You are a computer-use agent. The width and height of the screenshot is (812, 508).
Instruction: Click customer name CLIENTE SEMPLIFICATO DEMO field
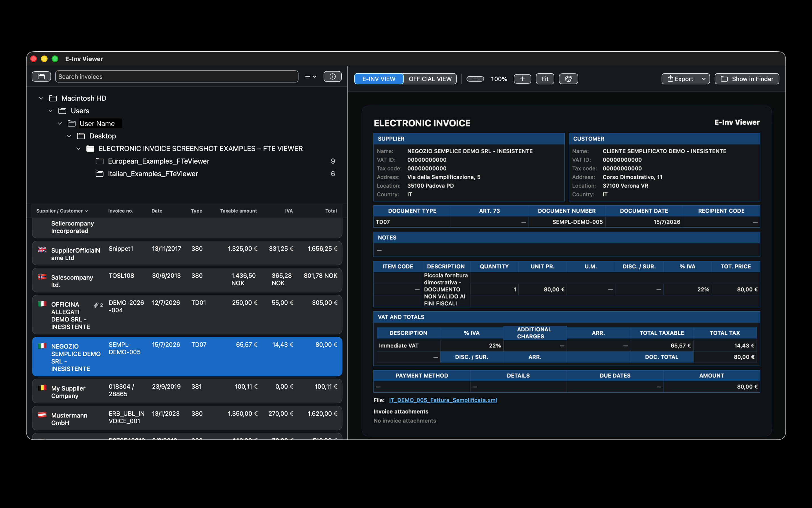point(664,151)
